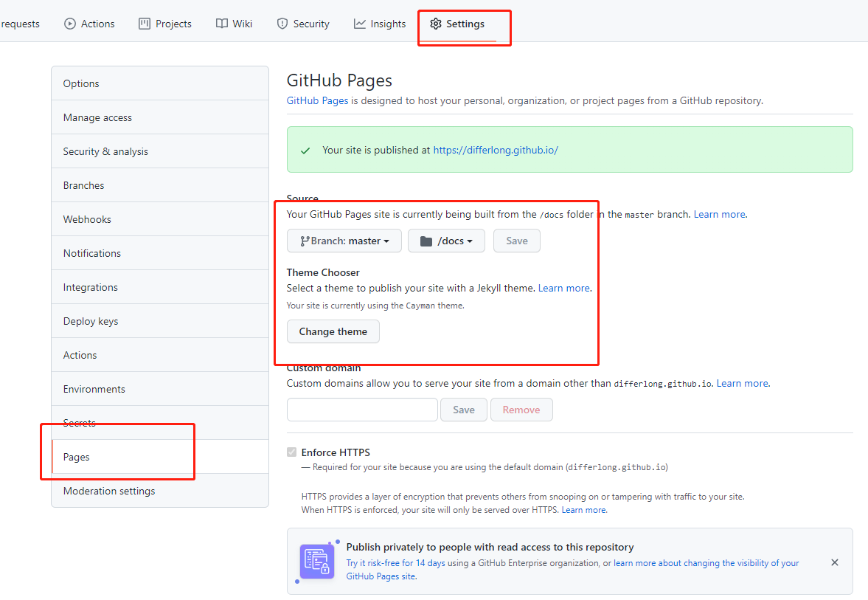The height and width of the screenshot is (600, 868).
Task: Dismiss the publish privately banner
Action: [x=835, y=562]
